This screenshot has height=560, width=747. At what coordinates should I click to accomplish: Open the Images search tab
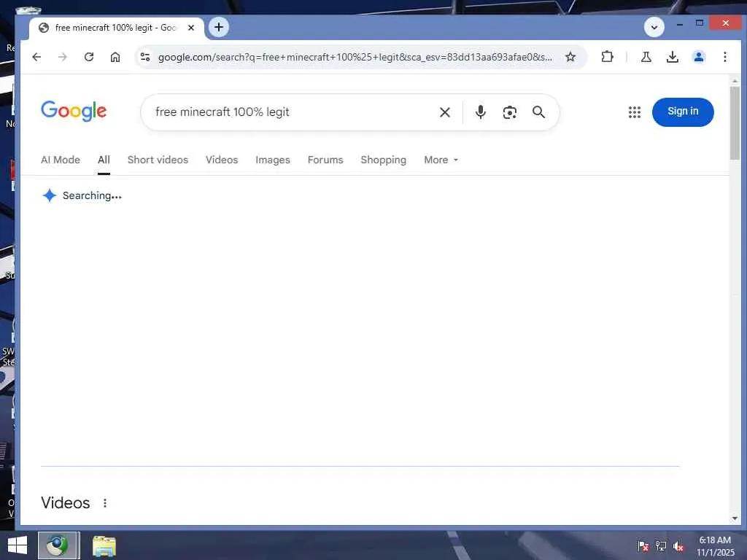(273, 160)
